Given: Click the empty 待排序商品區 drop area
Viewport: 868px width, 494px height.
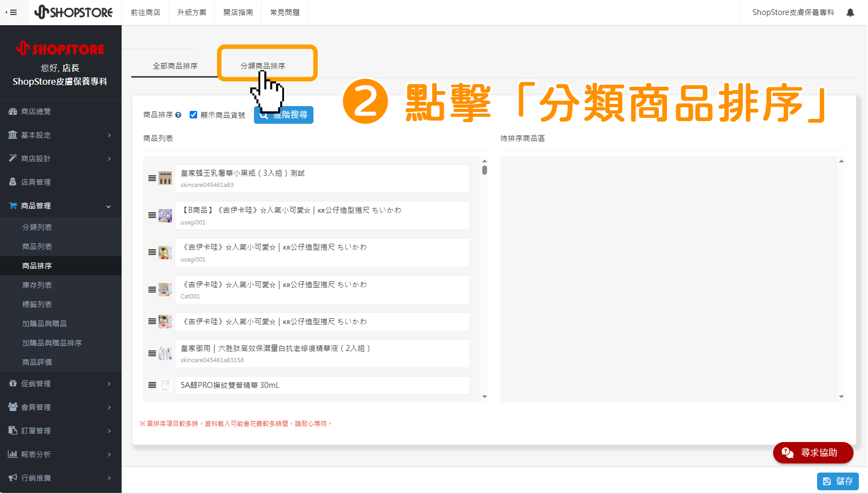Looking at the screenshot, I should tap(669, 279).
